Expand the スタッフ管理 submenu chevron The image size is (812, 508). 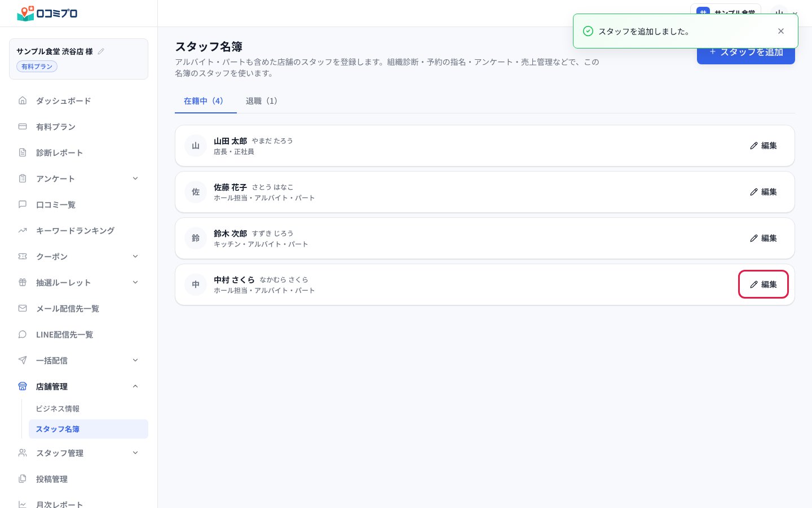135,453
